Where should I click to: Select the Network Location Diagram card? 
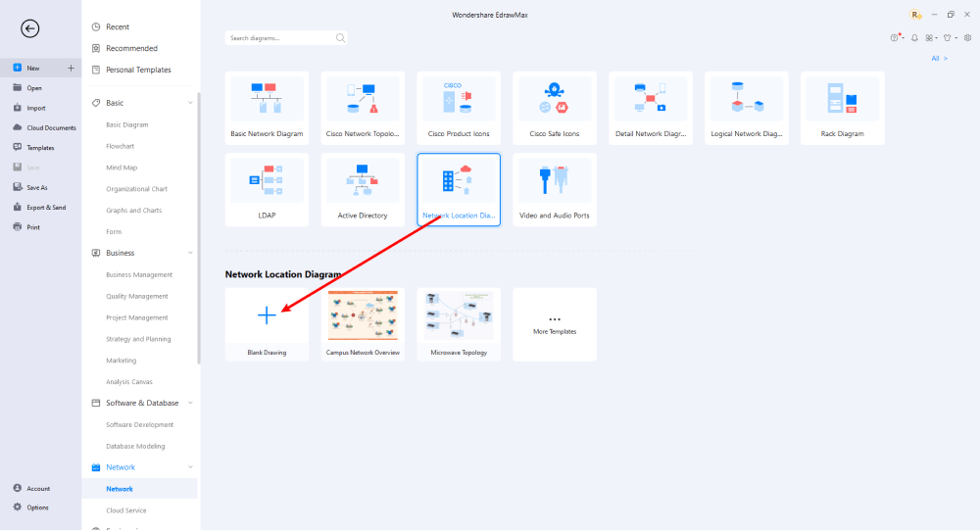tap(459, 189)
